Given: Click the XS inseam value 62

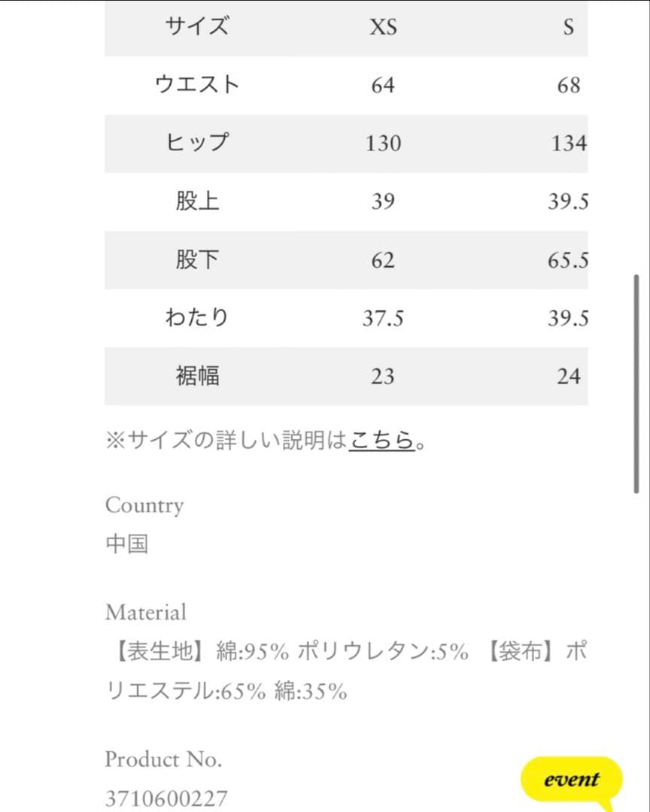Looking at the screenshot, I should point(383,261).
